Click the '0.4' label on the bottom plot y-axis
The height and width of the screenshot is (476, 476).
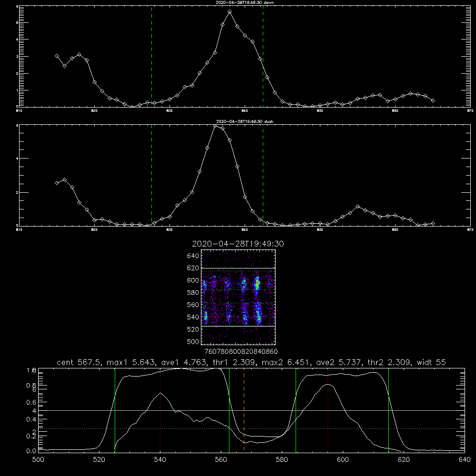coord(31,419)
